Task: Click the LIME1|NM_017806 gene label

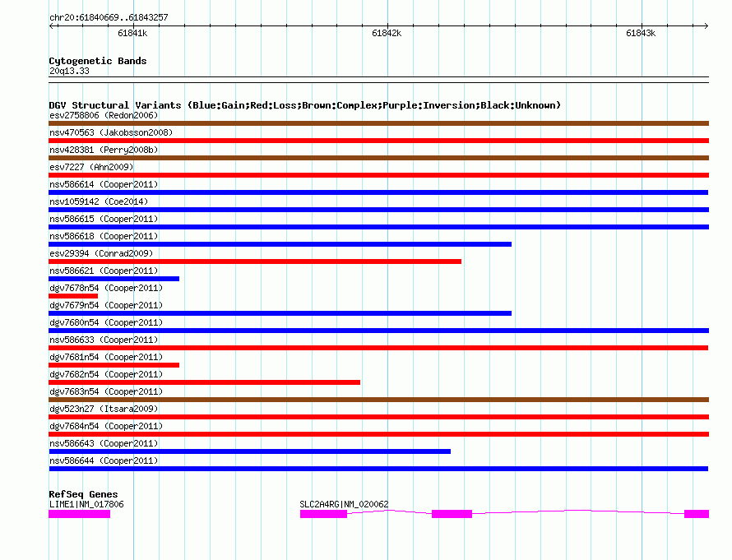Action: point(86,504)
